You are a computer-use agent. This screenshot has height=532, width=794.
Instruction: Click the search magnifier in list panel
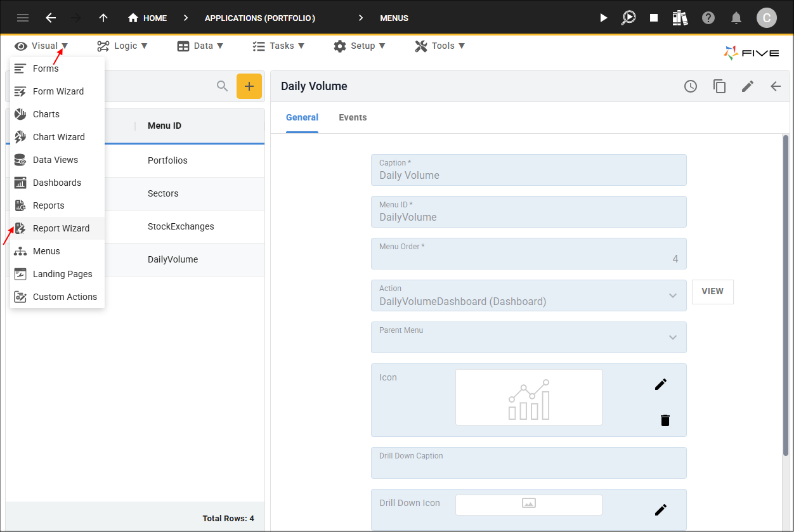222,86
